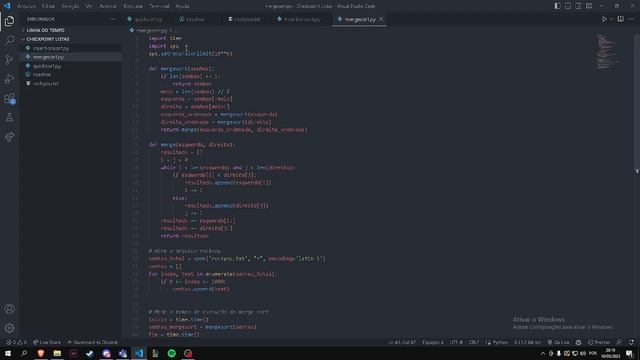This screenshot has width=640, height=360.
Task: Switch to the quicksort.py tab
Action: (145, 19)
